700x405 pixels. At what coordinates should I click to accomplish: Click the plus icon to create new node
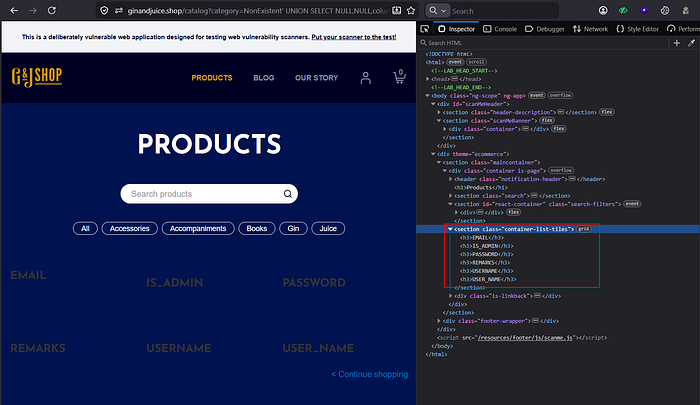(677, 43)
